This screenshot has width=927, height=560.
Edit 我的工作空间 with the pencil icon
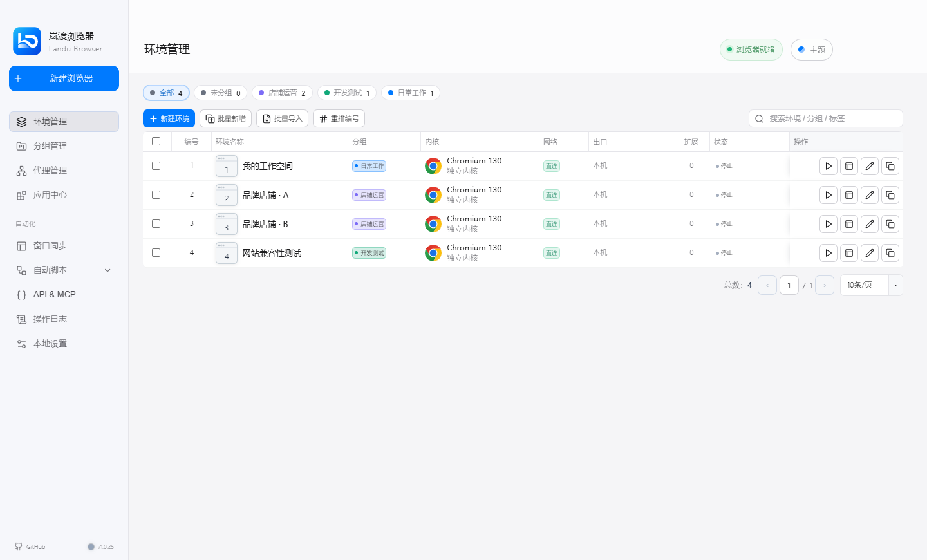[x=870, y=166]
